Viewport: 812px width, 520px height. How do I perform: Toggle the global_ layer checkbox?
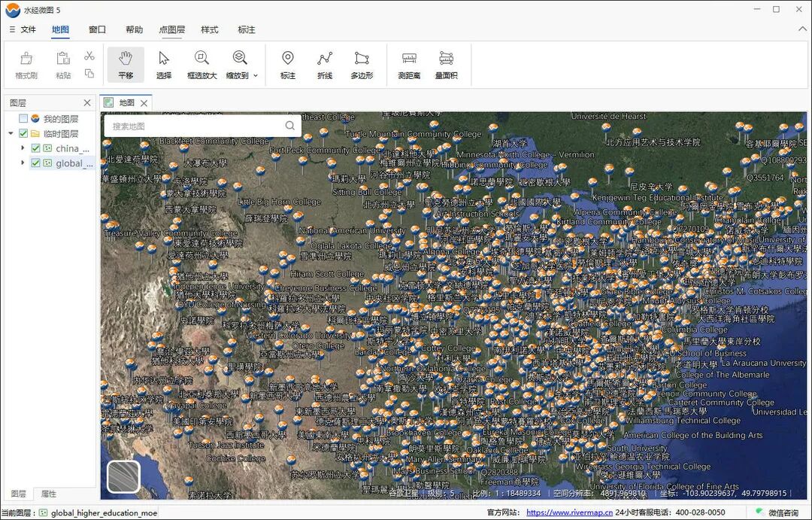[x=36, y=163]
